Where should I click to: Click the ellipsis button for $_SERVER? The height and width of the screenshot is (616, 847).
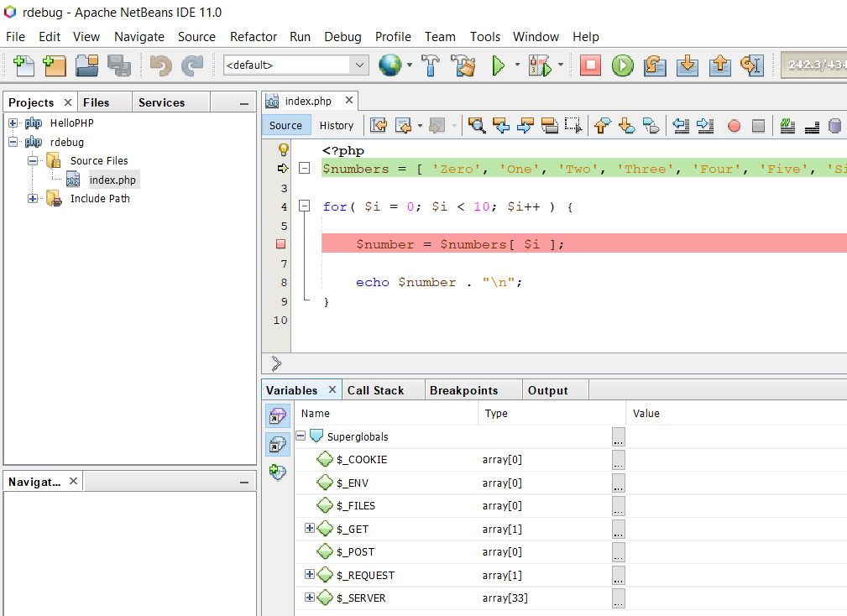(x=619, y=598)
